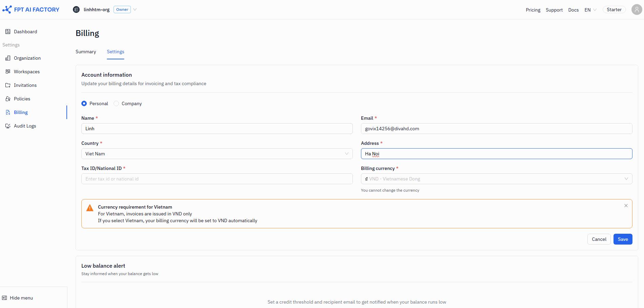Click the Low balance alert heading
This screenshot has height=308, width=644.
click(x=103, y=266)
